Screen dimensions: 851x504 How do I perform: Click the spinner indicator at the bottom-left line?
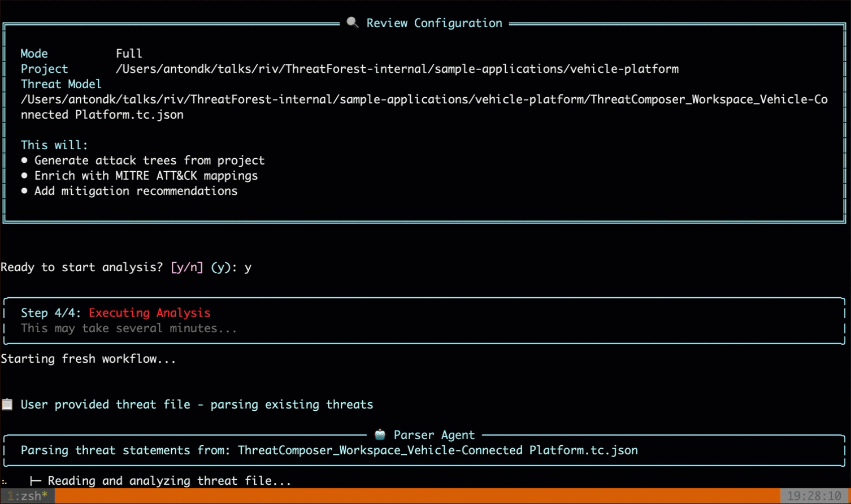click(5, 481)
